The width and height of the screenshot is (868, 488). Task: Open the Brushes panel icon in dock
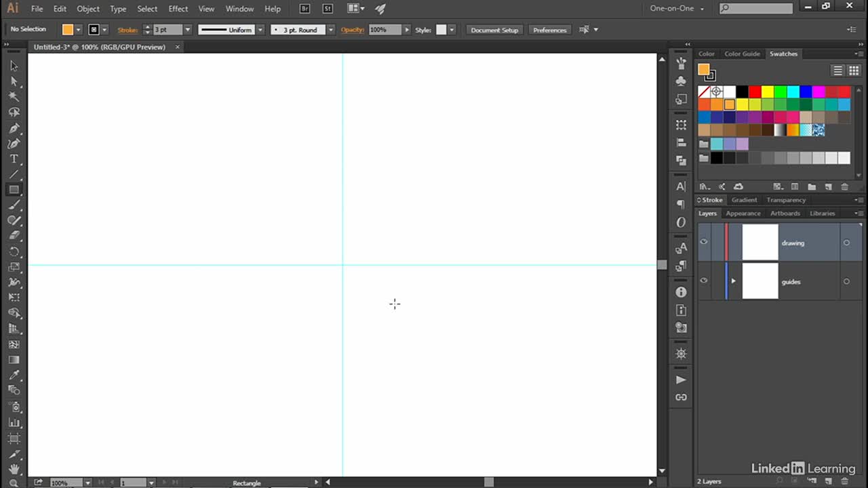[x=681, y=63]
